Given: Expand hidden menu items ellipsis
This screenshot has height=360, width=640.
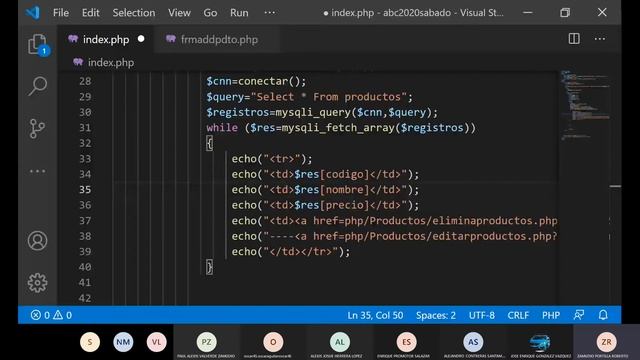Looking at the screenshot, I should [269, 13].
